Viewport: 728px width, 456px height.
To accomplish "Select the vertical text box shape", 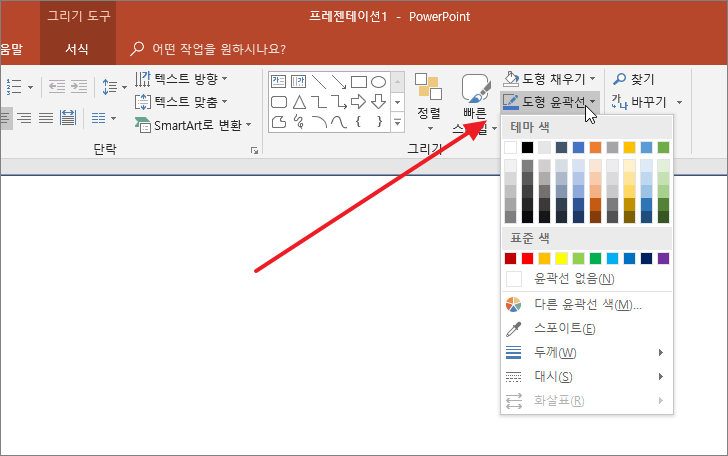I will pyautogui.click(x=298, y=82).
